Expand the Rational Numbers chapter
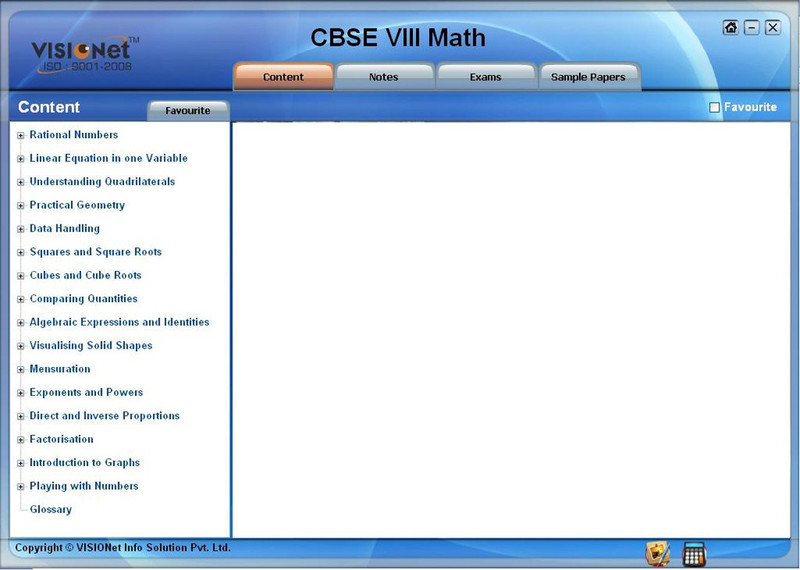 tap(21, 136)
